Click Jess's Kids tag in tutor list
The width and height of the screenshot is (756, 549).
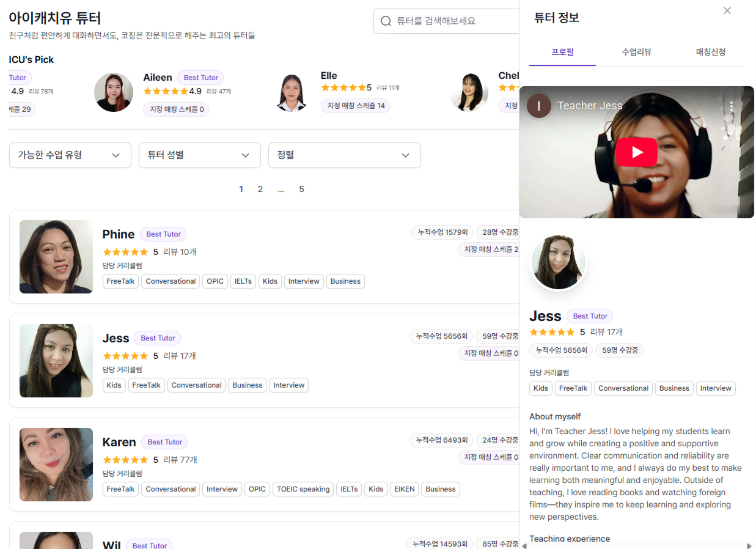(114, 385)
